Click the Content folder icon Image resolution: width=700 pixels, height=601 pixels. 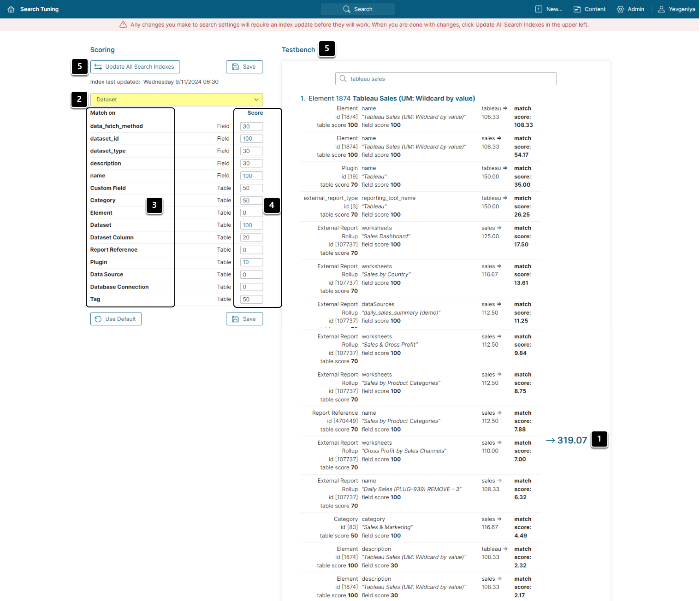[577, 9]
